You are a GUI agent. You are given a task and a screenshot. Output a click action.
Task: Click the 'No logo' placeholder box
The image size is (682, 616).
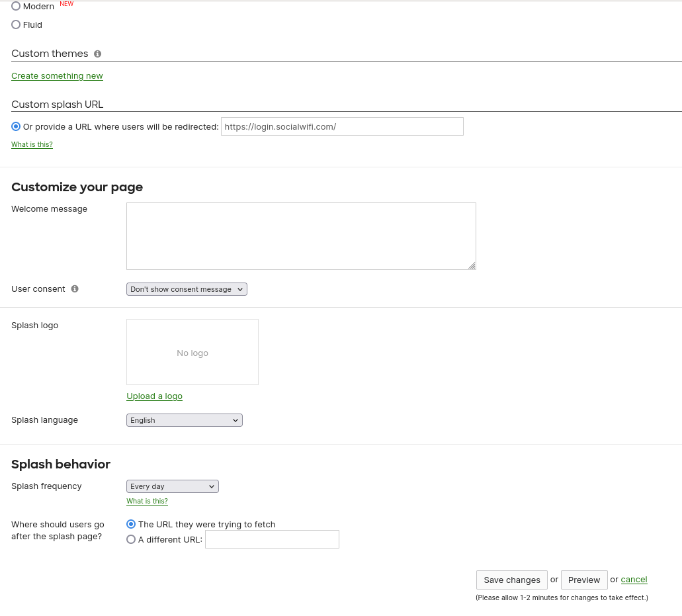192,352
